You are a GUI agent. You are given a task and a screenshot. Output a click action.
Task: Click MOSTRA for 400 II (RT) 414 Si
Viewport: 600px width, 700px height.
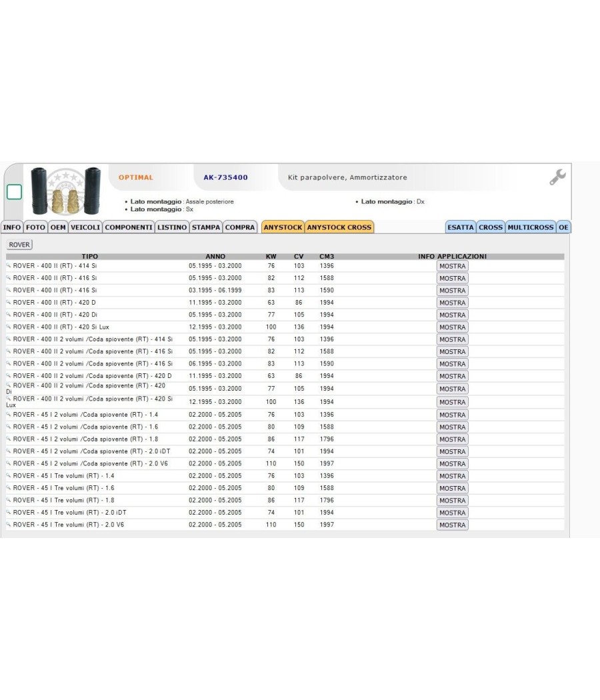[452, 266]
